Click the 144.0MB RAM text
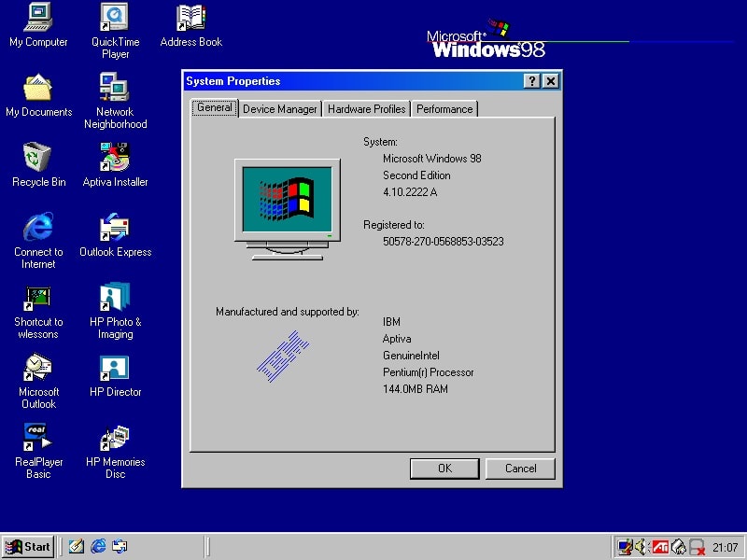The width and height of the screenshot is (747, 560). point(415,389)
